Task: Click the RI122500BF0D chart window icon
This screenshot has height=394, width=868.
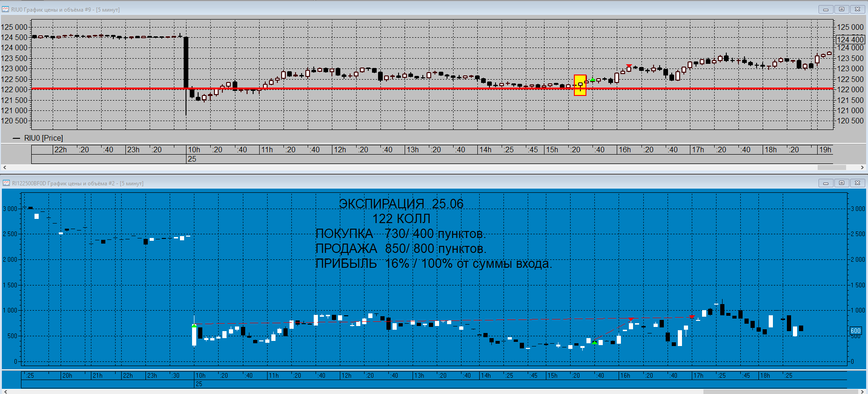Action: (6, 183)
